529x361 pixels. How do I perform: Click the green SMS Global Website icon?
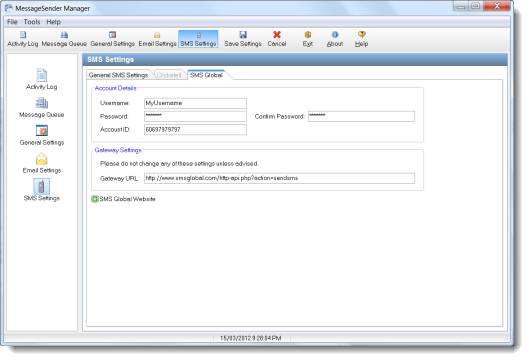(95, 199)
